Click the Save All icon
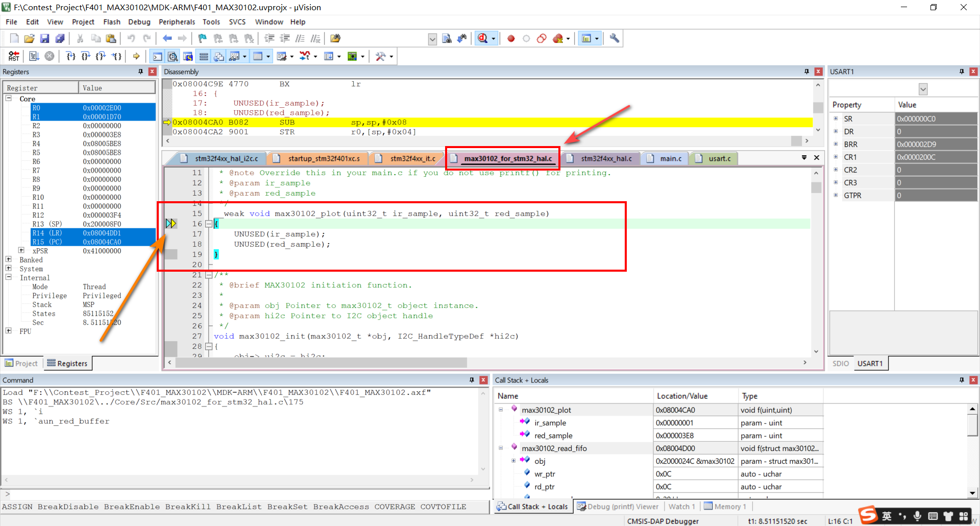Viewport: 980px width, 526px height. pos(60,38)
